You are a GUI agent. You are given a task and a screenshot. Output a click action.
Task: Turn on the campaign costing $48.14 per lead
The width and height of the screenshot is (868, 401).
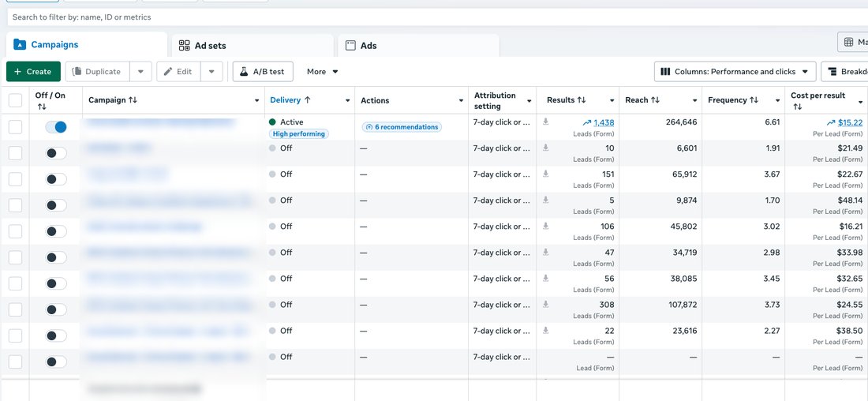point(56,205)
